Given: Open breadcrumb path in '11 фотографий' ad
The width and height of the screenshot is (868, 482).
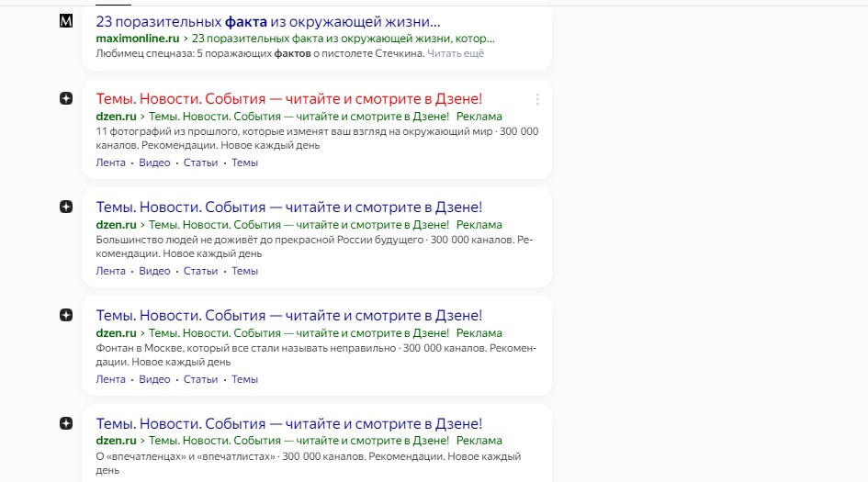Looking at the screenshot, I should 299,117.
